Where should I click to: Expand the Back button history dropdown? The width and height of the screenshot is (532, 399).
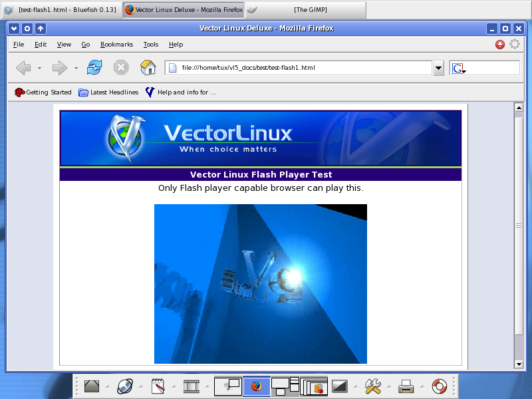(39, 68)
